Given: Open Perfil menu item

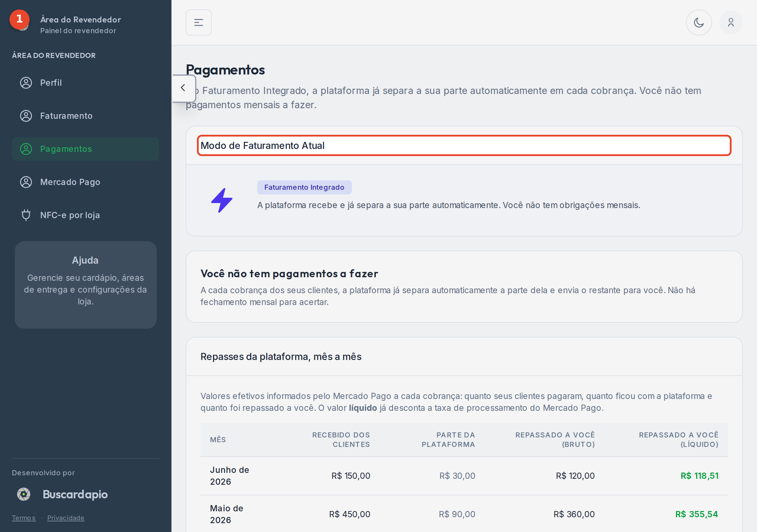Looking at the screenshot, I should click(x=85, y=83).
